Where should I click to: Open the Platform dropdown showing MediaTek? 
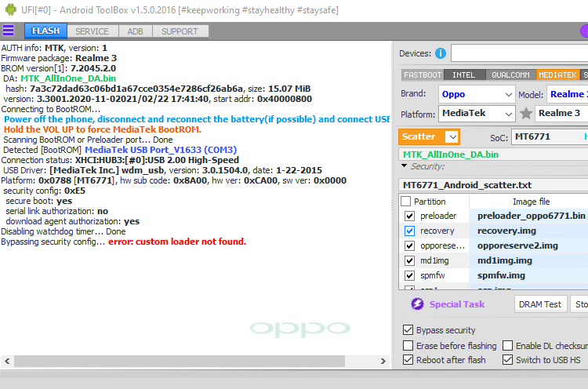[476, 113]
